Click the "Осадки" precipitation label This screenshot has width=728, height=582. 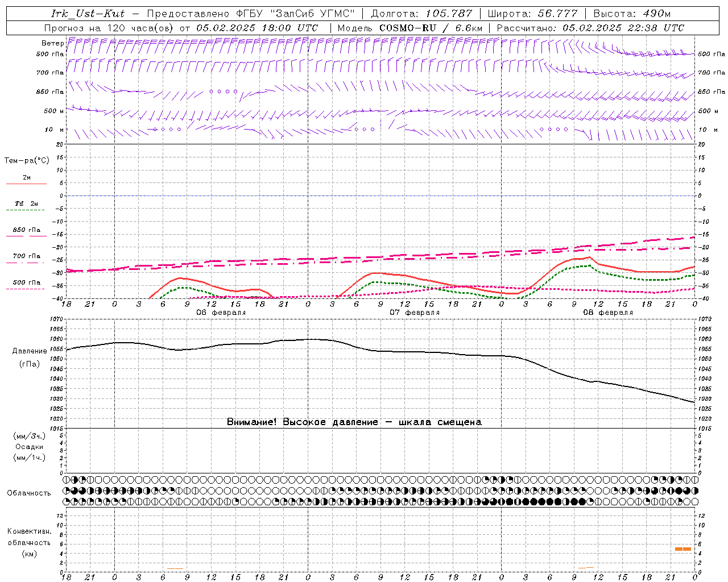click(x=30, y=447)
